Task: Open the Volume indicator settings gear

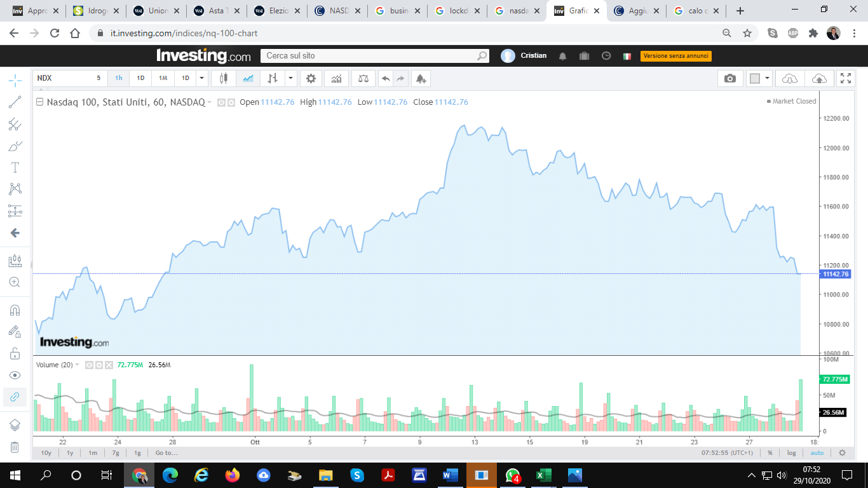Action: pyautogui.click(x=98, y=365)
